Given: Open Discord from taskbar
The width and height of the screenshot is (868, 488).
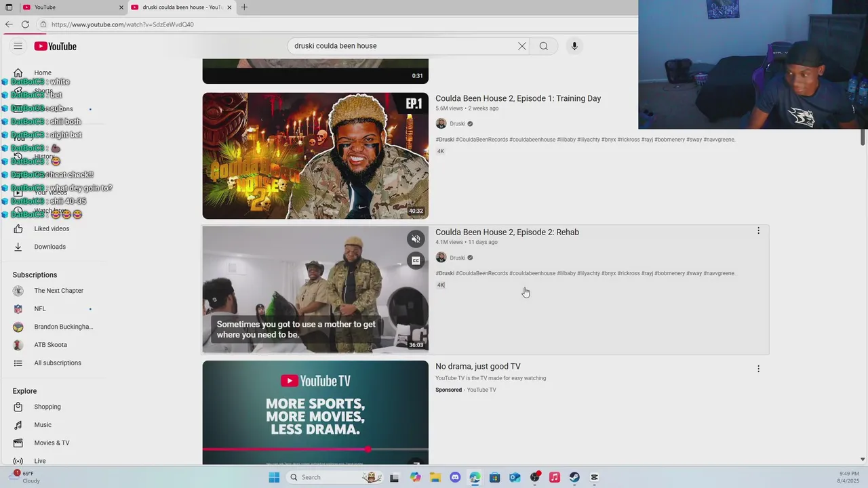Looking at the screenshot, I should click(x=455, y=477).
